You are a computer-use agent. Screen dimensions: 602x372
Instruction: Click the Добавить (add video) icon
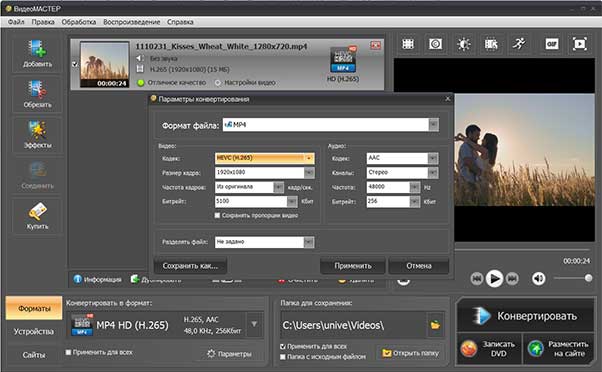click(37, 49)
